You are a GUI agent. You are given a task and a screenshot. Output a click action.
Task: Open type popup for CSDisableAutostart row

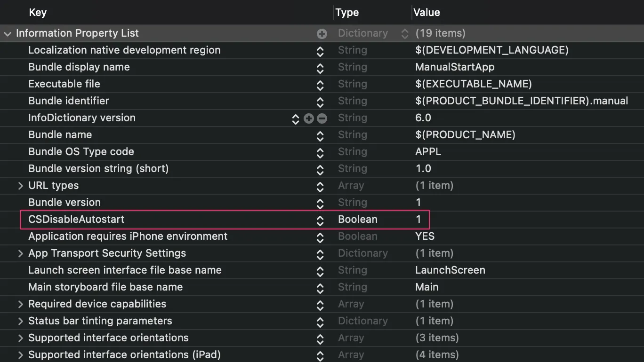click(x=320, y=220)
